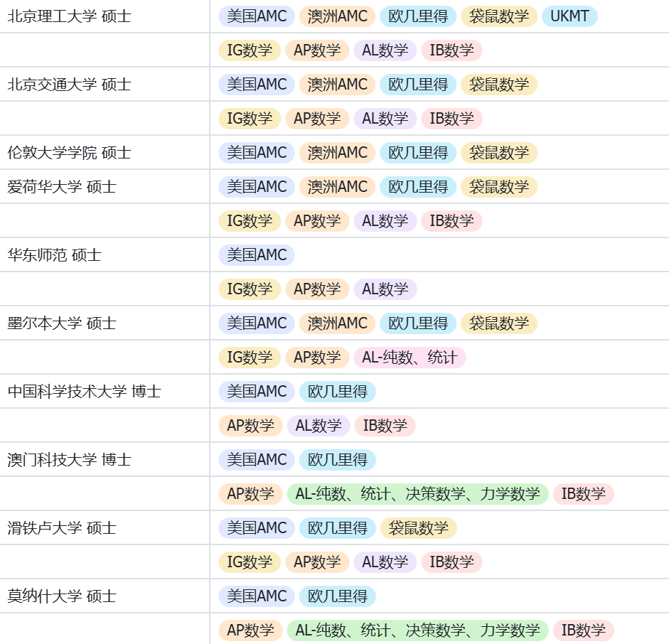Screen dimensions: 669x644
Task: Select the 伦敦大学学院 硕士 cell
Action: pyautogui.click(x=68, y=152)
